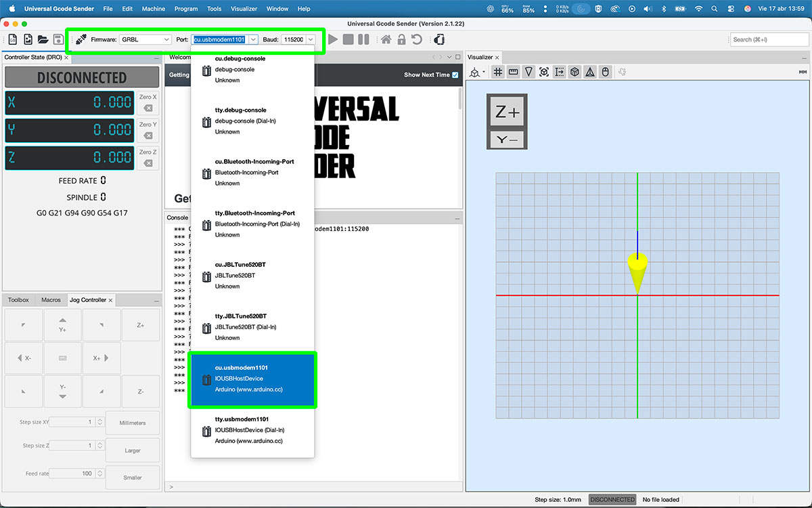Click the Pause icon in toolbar
The image size is (812, 508).
363,39
